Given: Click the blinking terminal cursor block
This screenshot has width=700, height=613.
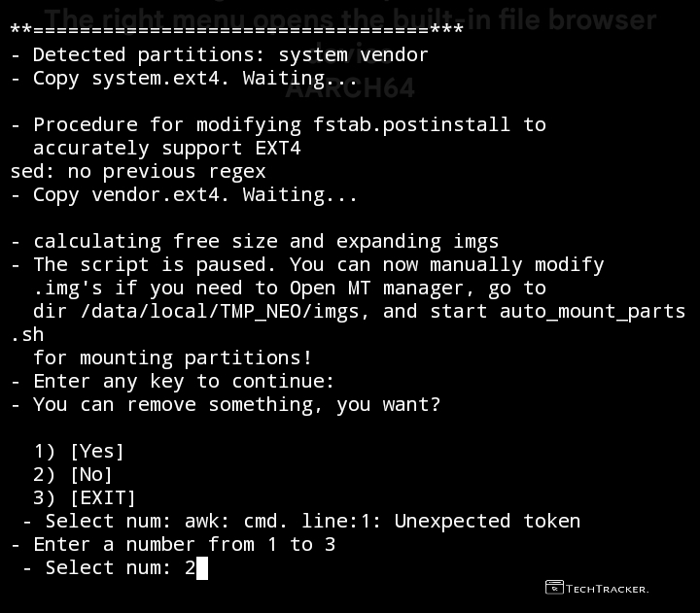Looking at the screenshot, I should pos(202,567).
